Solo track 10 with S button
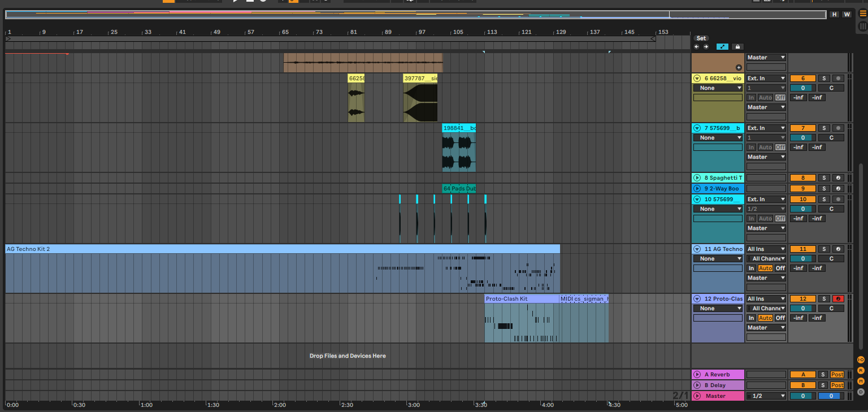The image size is (868, 412). (824, 200)
